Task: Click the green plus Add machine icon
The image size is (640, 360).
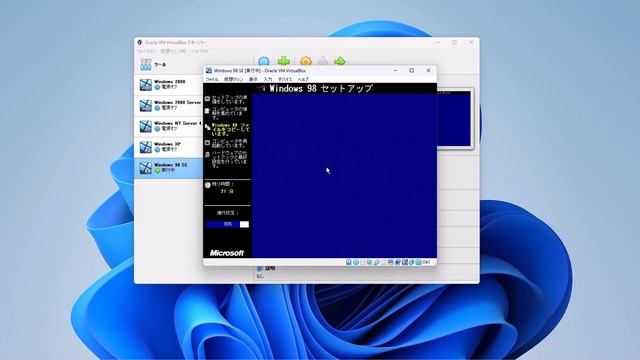Action: tap(284, 61)
